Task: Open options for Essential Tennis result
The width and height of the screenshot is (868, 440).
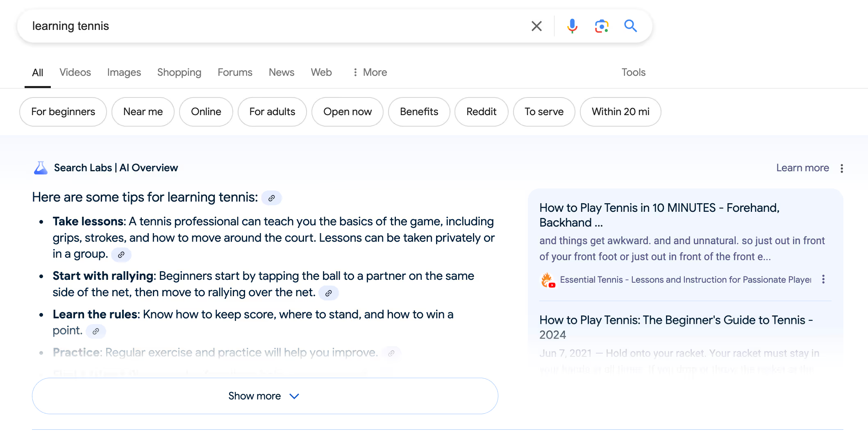Action: tap(823, 279)
